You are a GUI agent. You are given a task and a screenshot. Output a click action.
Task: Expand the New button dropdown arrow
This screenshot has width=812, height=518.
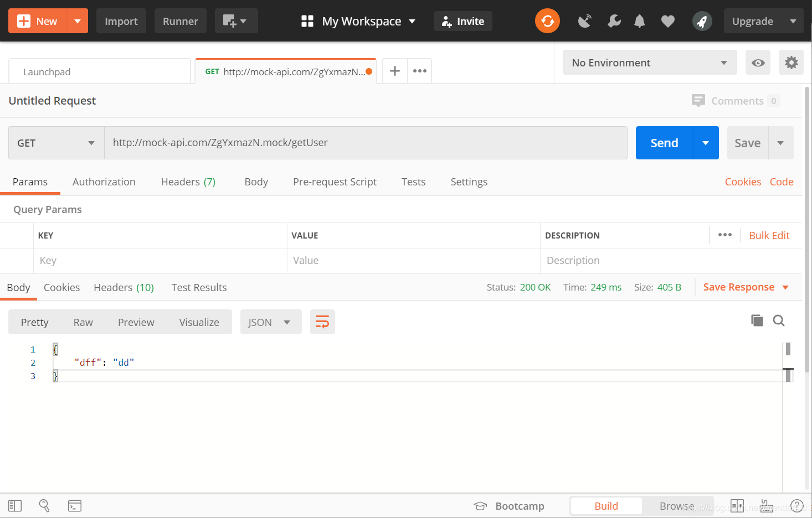tap(77, 21)
